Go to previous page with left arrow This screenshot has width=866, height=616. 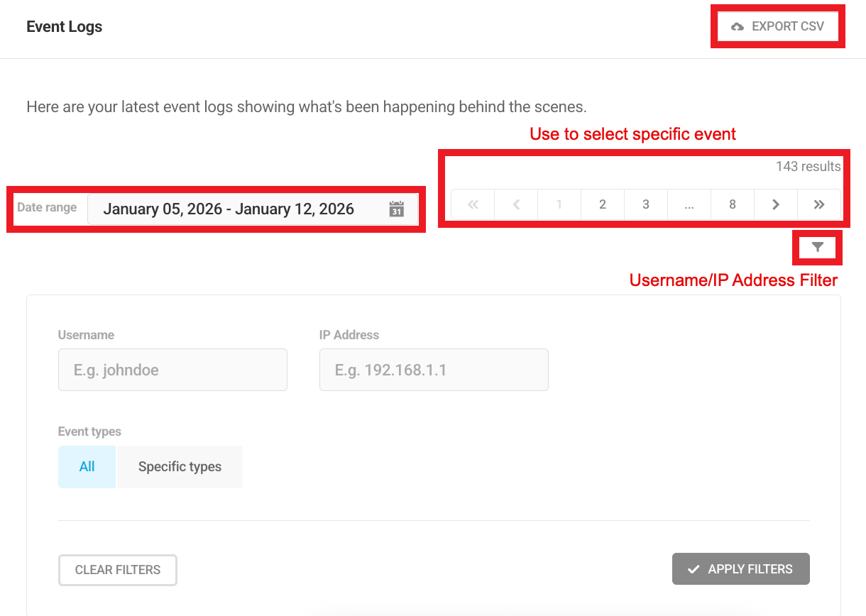coord(515,204)
